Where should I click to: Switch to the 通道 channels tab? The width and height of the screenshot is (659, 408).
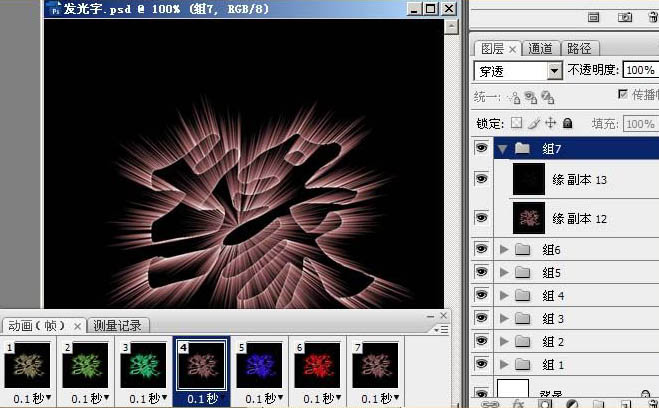click(541, 48)
